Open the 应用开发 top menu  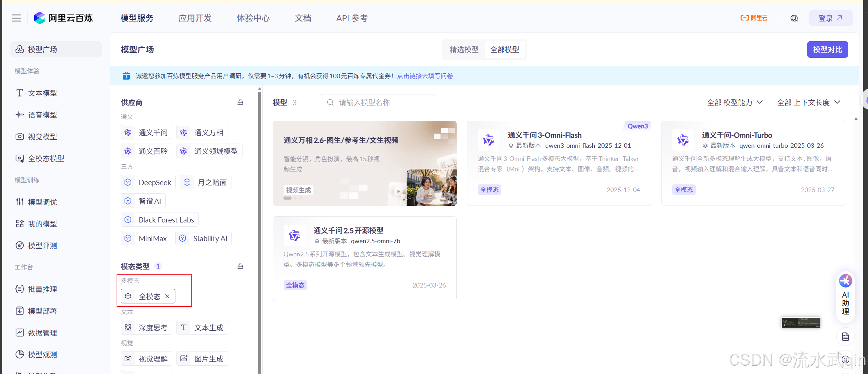point(195,18)
